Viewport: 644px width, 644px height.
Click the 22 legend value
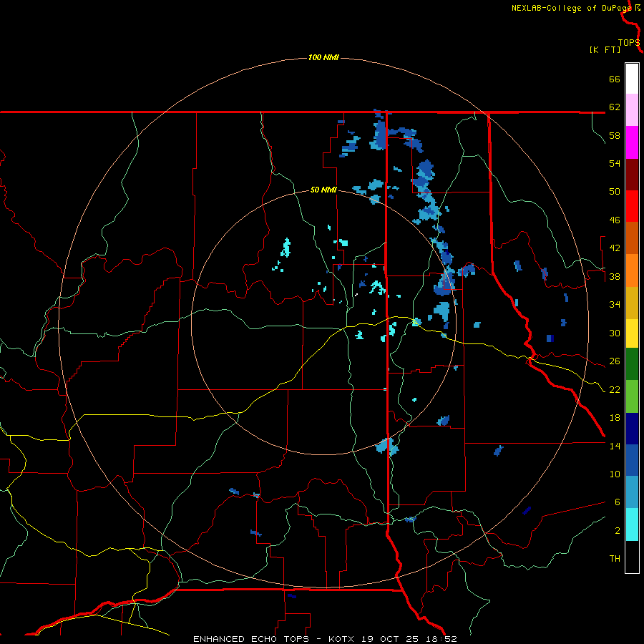click(615, 389)
